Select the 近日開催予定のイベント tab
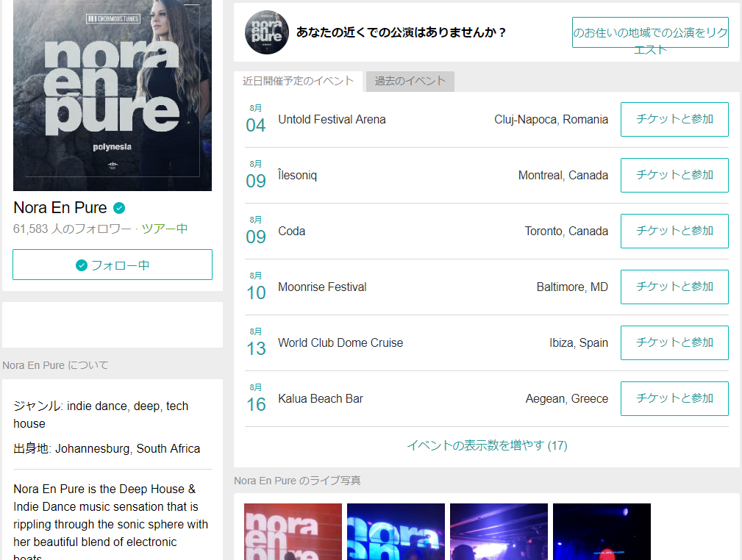 pos(298,82)
